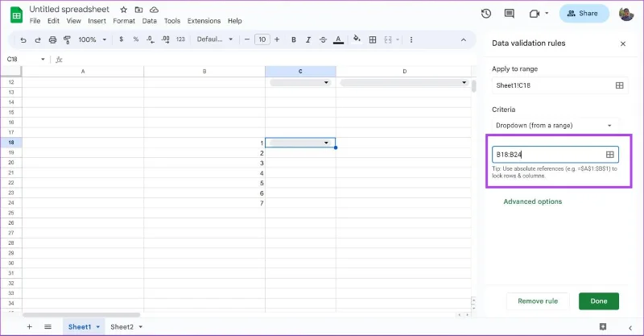
Task: Click the font size field showing 10
Action: click(x=262, y=39)
